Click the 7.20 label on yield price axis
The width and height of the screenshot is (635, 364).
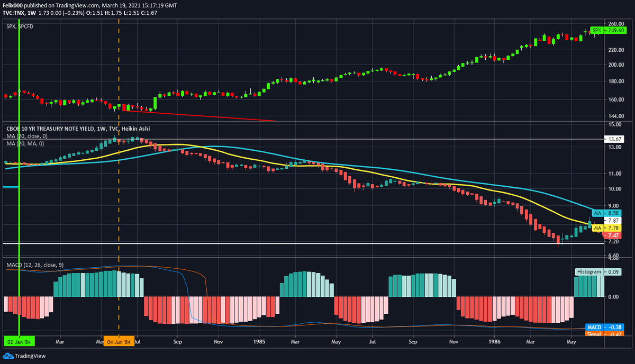click(x=614, y=242)
